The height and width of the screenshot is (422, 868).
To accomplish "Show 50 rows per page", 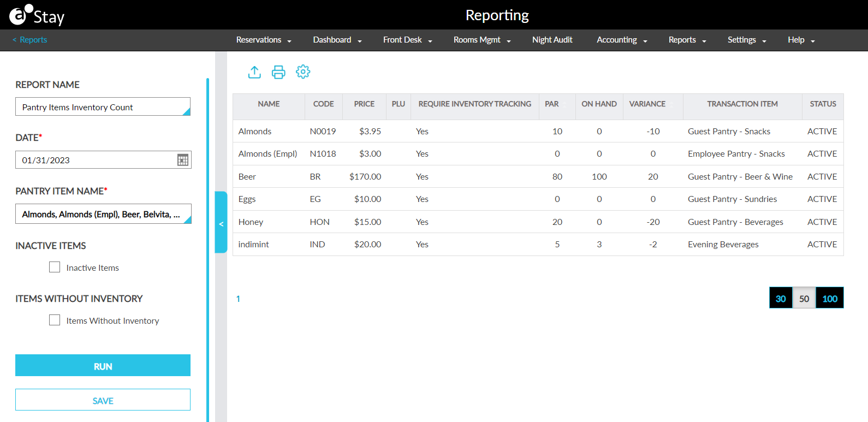I will point(804,298).
